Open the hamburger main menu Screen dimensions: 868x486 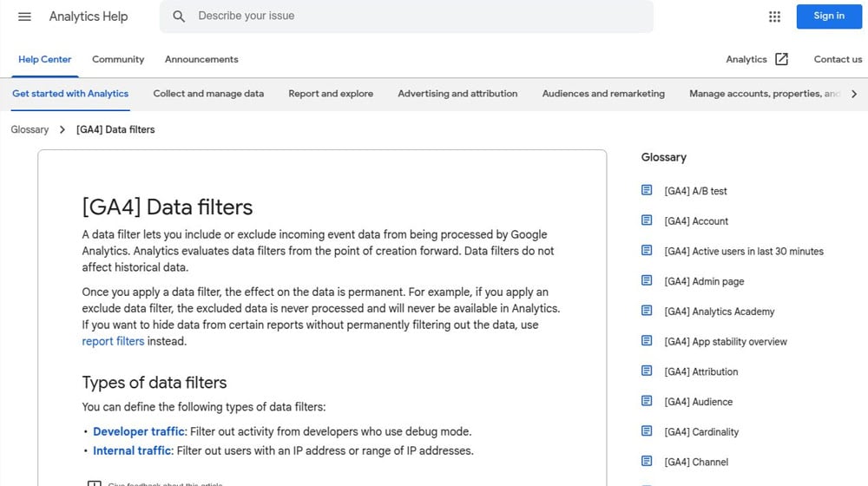pyautogui.click(x=24, y=16)
